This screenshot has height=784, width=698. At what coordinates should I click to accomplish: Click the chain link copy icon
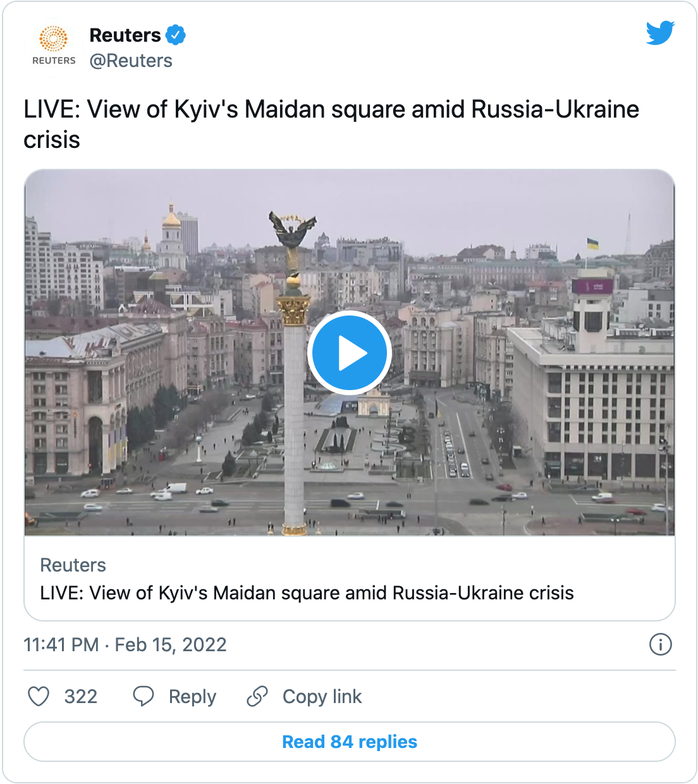pos(257,696)
